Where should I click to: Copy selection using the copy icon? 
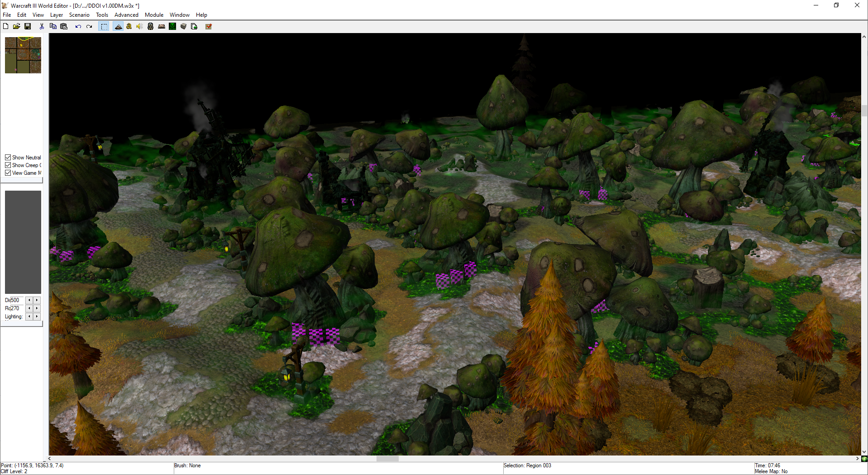53,26
